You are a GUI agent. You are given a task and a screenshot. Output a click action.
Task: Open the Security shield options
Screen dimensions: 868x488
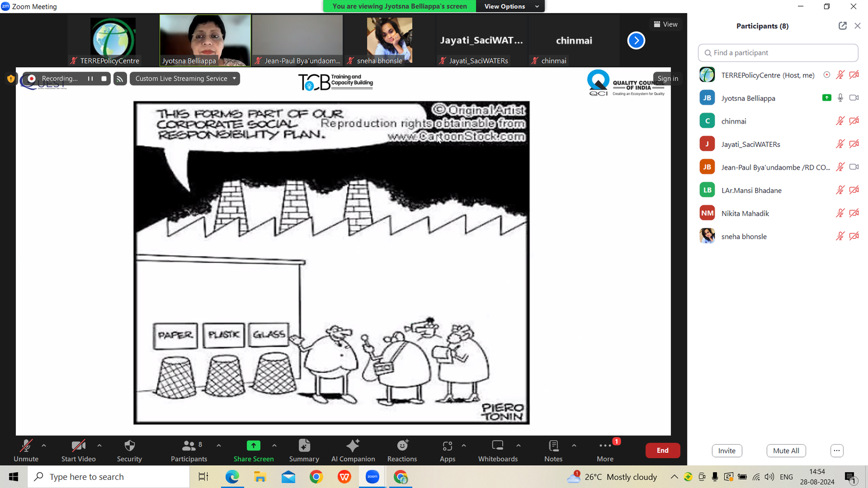(129, 451)
